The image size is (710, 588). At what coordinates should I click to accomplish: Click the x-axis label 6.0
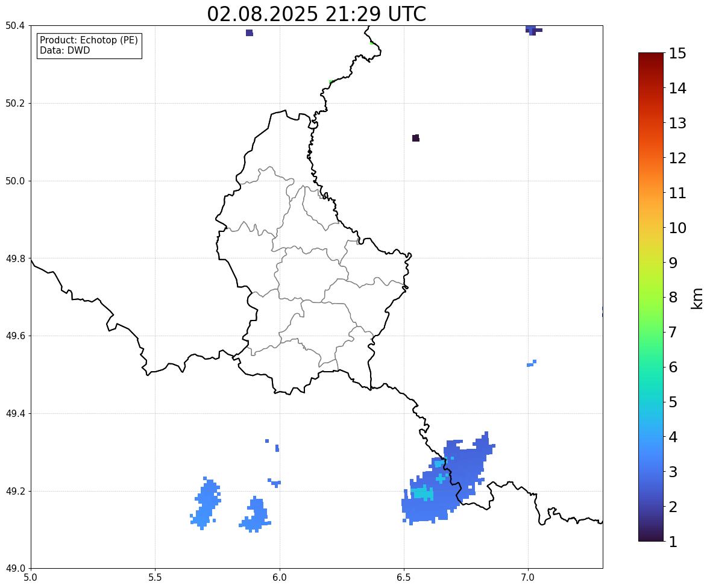click(x=280, y=578)
